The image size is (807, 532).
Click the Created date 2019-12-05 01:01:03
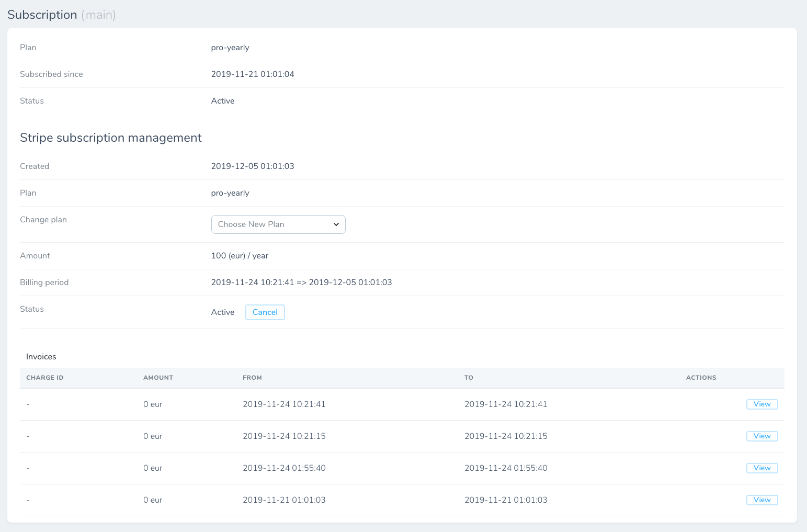(253, 166)
